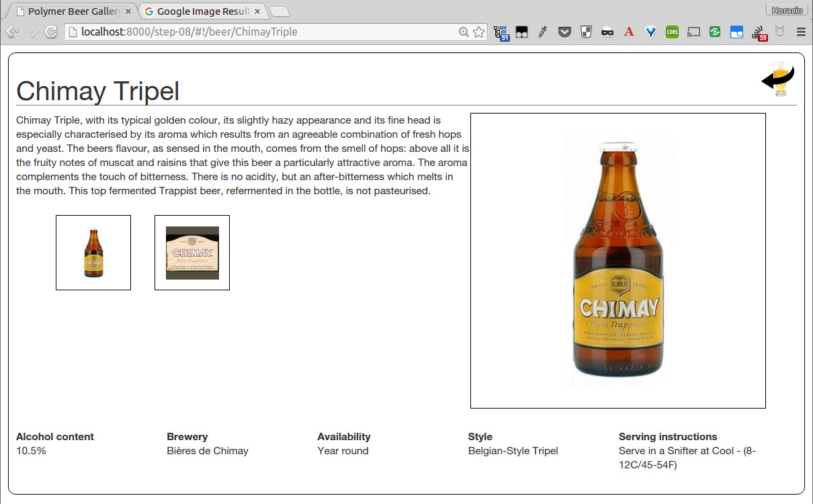813x504 pixels.
Task: Click the Serving instructions label
Action: (668, 437)
